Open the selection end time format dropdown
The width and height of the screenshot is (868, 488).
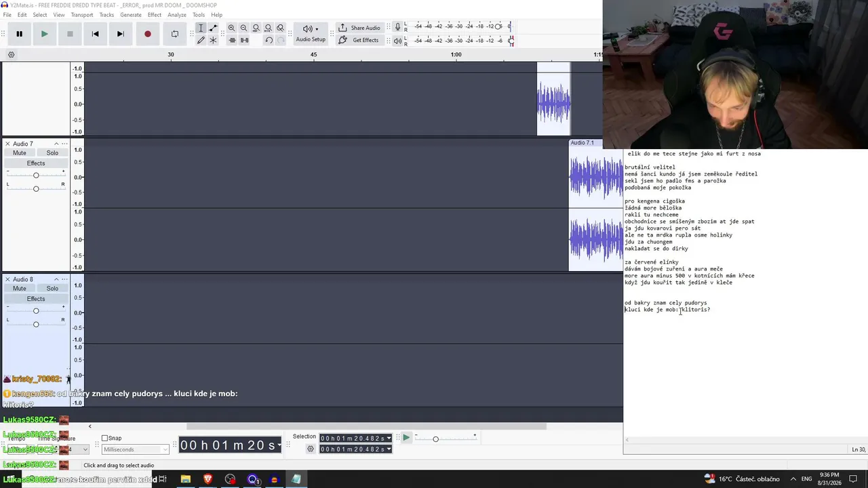[389, 449]
